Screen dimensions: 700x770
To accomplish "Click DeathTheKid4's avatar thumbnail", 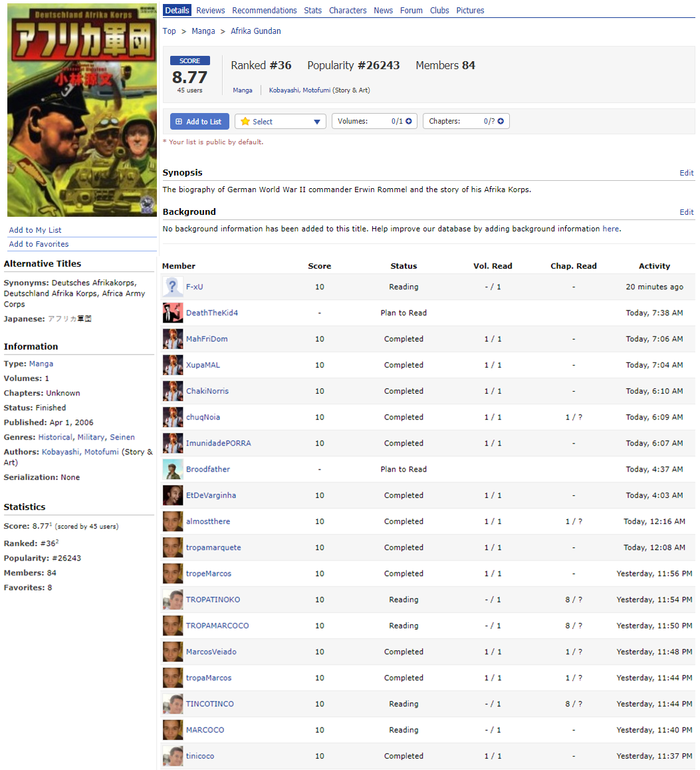I will [x=173, y=313].
